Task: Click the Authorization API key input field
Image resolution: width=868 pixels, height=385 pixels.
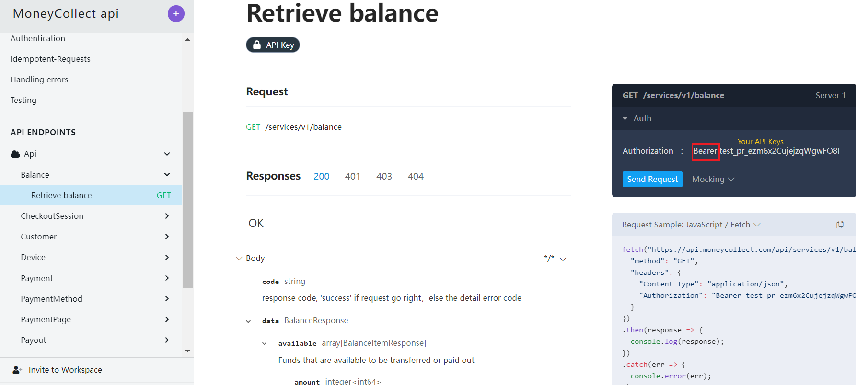Action: (x=779, y=151)
